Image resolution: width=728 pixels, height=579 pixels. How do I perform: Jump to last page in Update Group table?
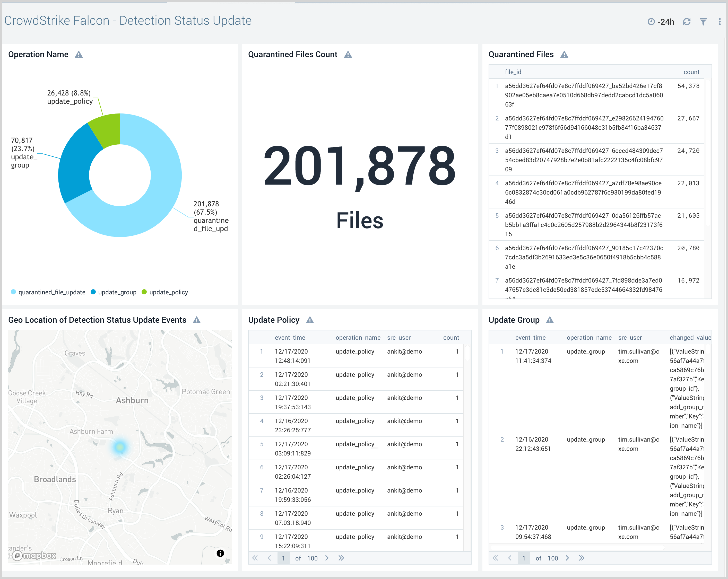coord(582,558)
